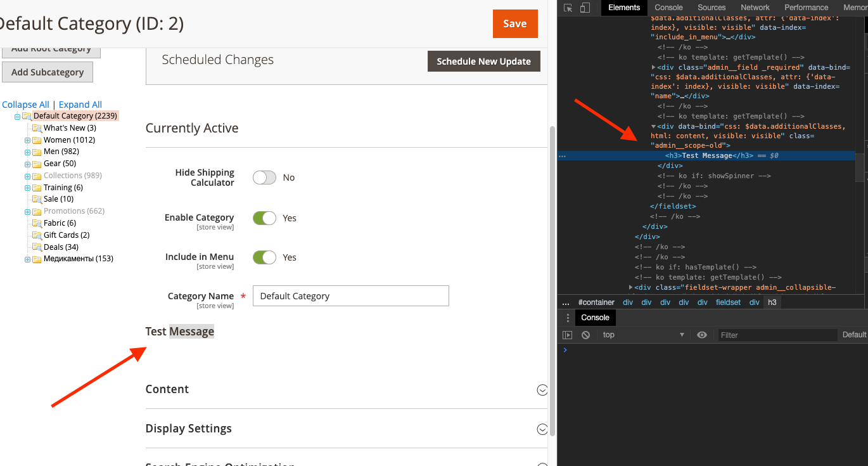Viewport: 868px width, 466px height.
Task: Click the fieldset breadcrumb item
Action: point(728,302)
